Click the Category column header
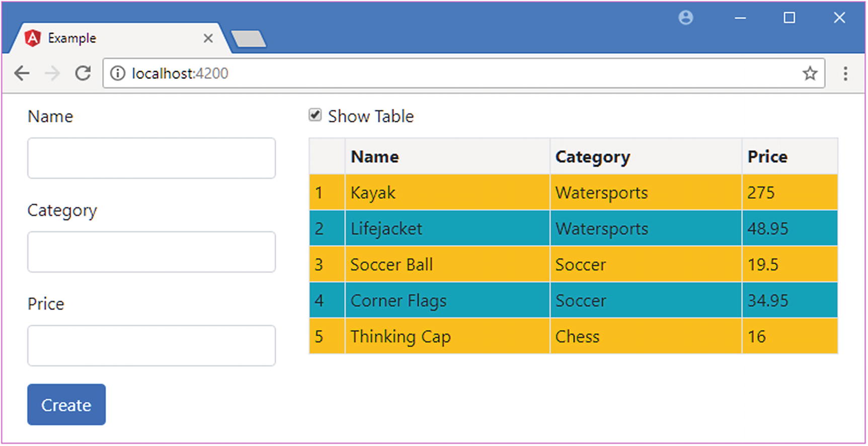 (593, 157)
